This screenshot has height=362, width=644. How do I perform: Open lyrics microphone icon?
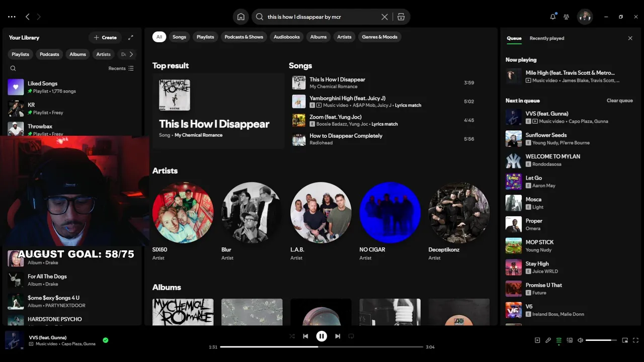pos(548,340)
